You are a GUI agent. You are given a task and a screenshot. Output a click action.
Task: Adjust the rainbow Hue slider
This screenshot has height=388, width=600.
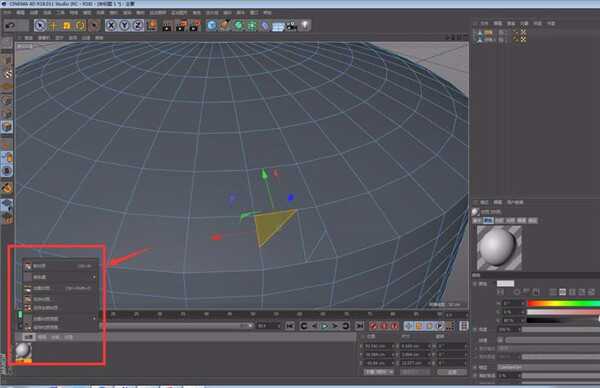coord(563,303)
